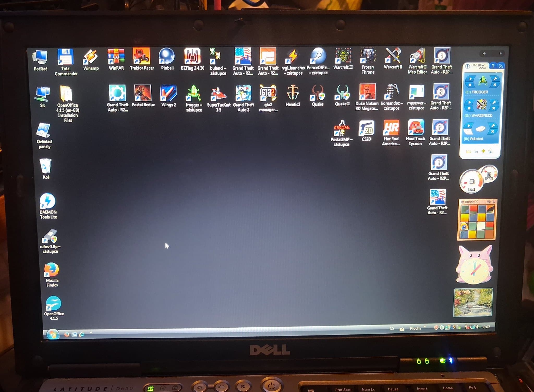
Task: Mount image on FROGGER drive with play button
Action: [x=470, y=79]
